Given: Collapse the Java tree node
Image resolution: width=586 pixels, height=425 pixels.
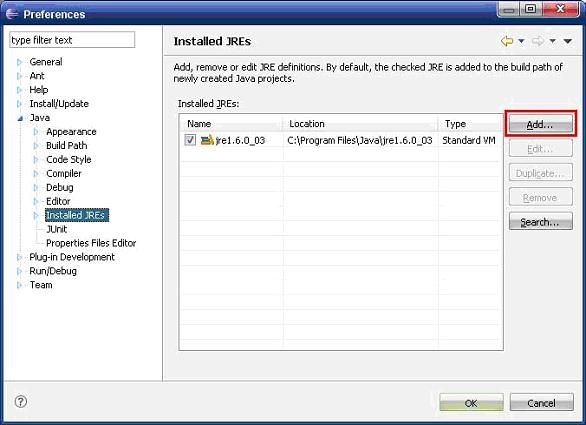Looking at the screenshot, I should point(19,118).
